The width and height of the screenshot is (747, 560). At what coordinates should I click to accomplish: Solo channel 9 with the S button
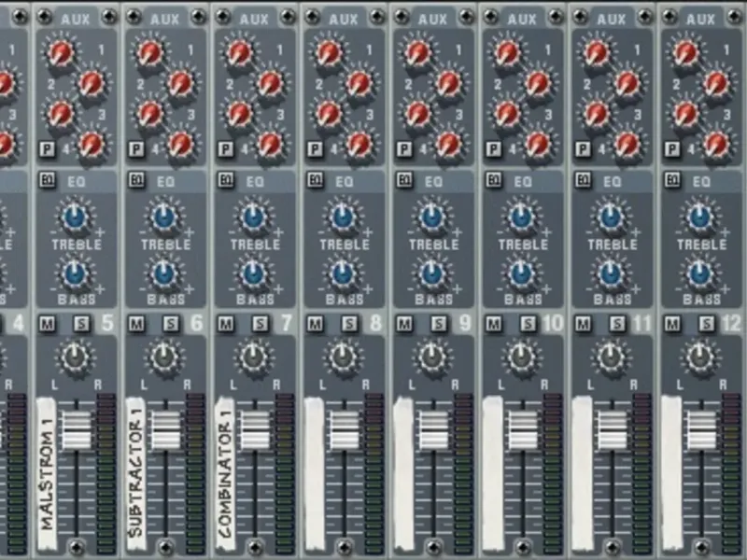point(439,324)
